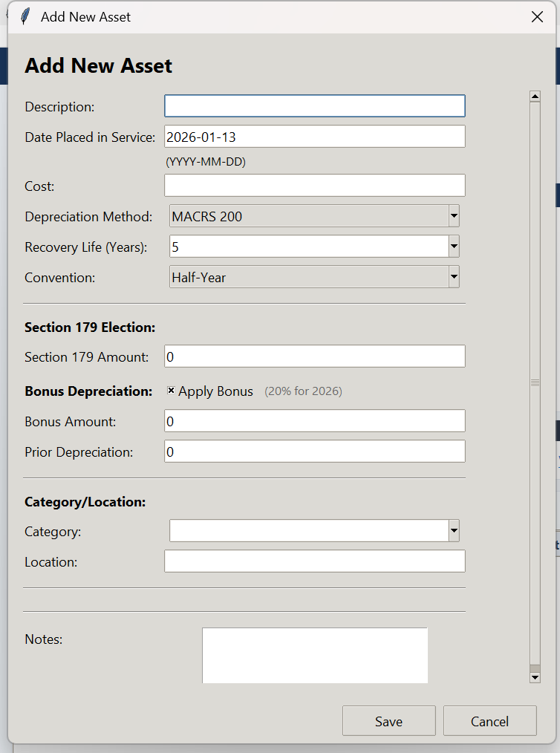Select the Prior Depreciation field
The height and width of the screenshot is (753, 560).
click(x=314, y=451)
